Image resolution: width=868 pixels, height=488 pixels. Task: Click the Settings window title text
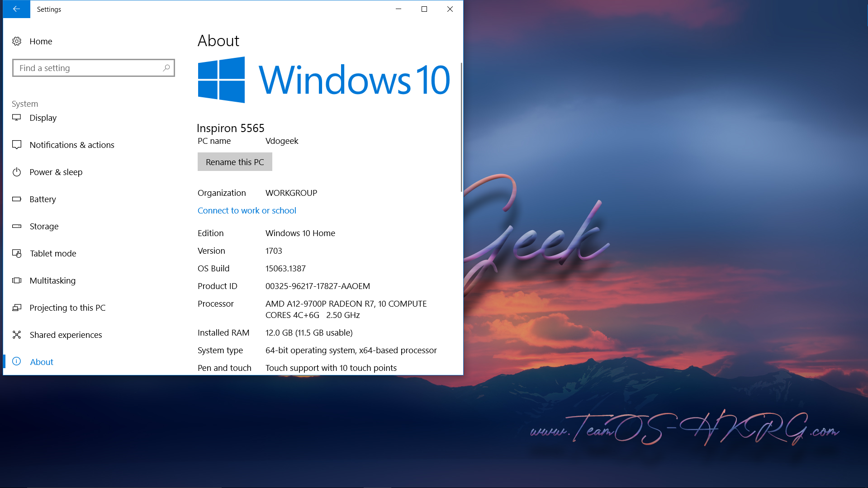pyautogui.click(x=49, y=9)
